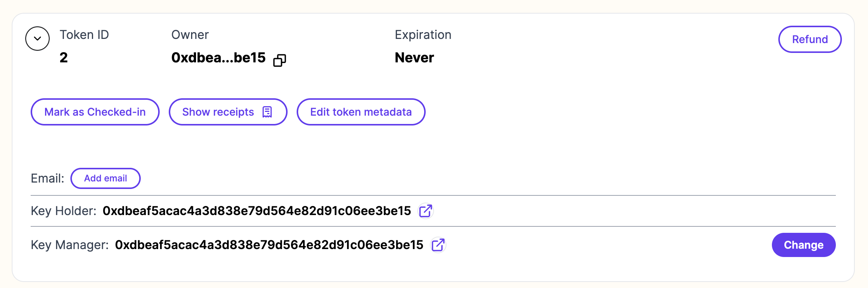Click the Expiration value Never
This screenshot has height=288, width=868.
pos(414,57)
